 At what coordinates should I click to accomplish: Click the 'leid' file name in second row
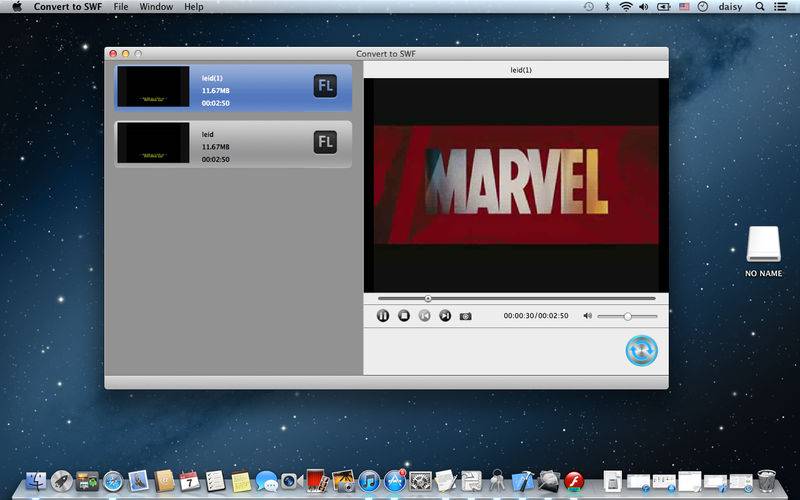pos(207,134)
